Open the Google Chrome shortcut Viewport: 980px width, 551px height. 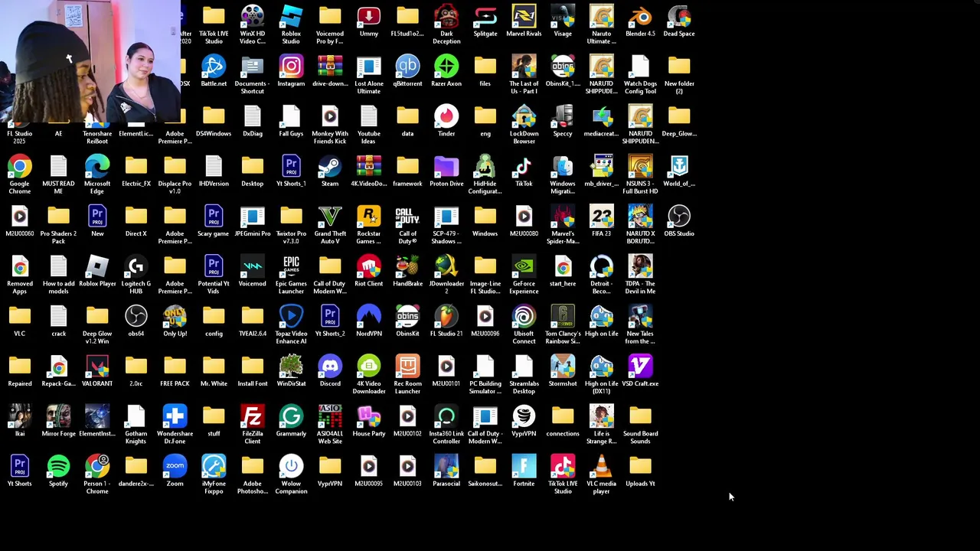coord(20,167)
